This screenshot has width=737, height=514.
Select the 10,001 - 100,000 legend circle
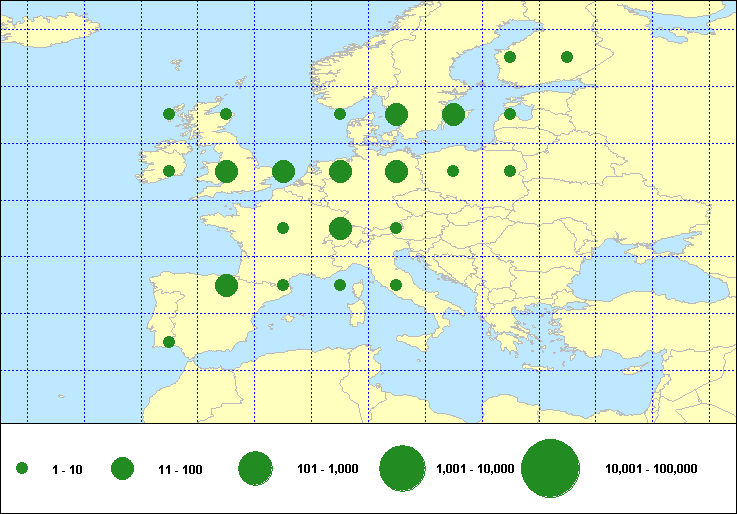[x=551, y=468]
